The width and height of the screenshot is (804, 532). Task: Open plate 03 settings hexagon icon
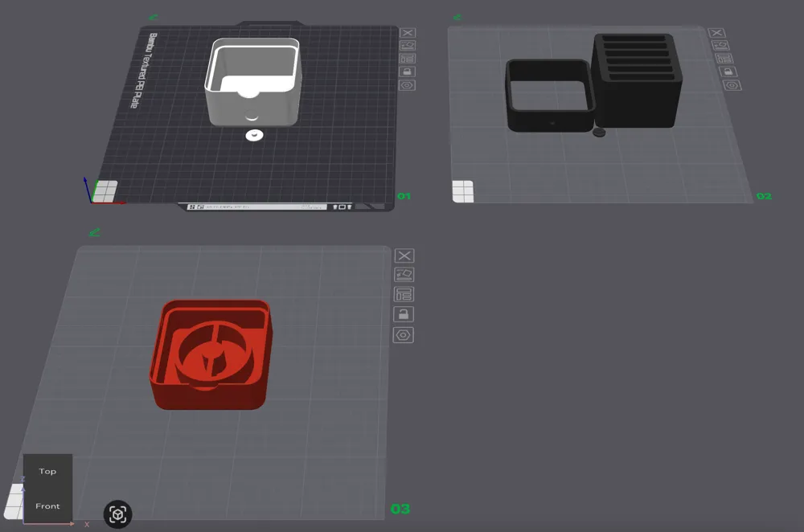point(403,335)
